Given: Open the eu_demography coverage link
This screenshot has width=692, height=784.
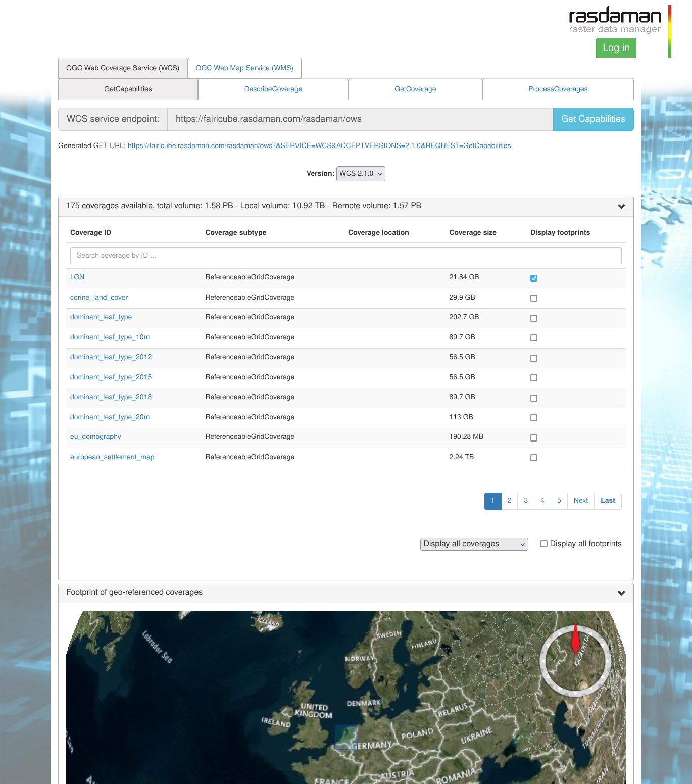Looking at the screenshot, I should (x=95, y=437).
